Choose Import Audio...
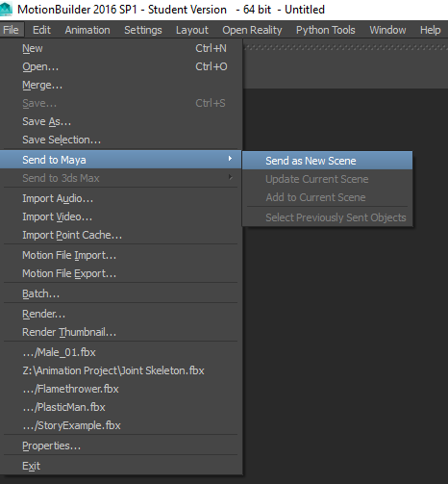This screenshot has height=484, width=448. coord(120,198)
